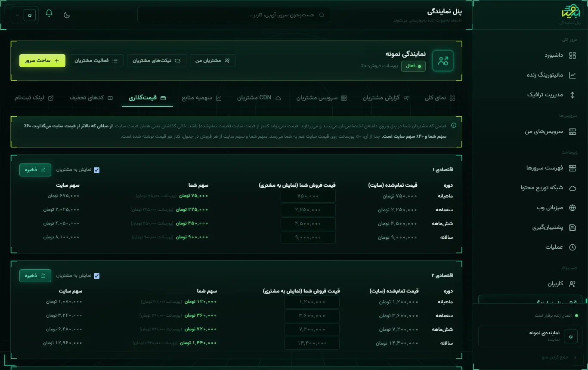This screenshot has width=588, height=370.
Task: Open the notifications bell
Action: tap(49, 13)
